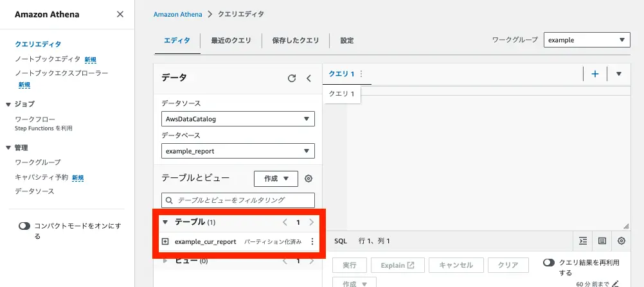Select the クエリ 1 query tab
The image size is (644, 287).
(341, 74)
